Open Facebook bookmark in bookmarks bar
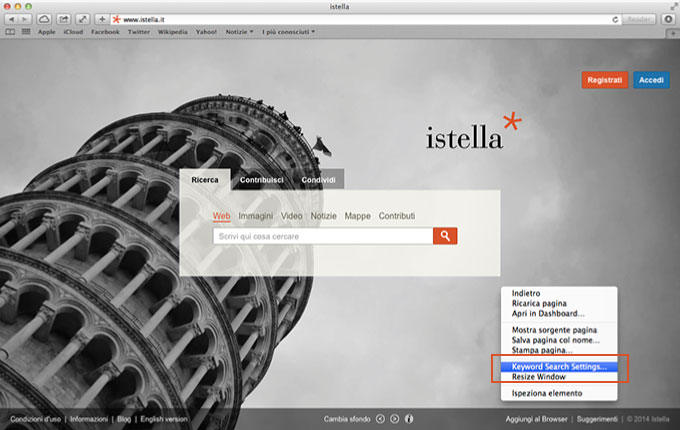680x430 pixels. (x=105, y=32)
